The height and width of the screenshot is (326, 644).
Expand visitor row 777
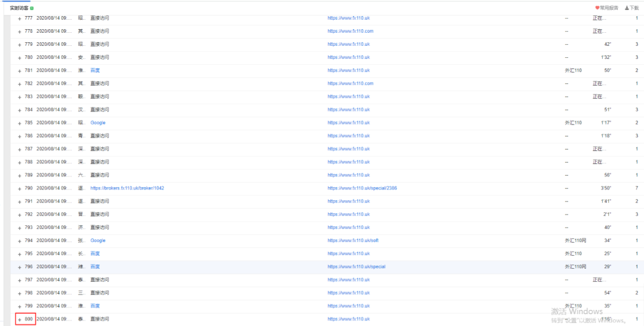click(20, 18)
